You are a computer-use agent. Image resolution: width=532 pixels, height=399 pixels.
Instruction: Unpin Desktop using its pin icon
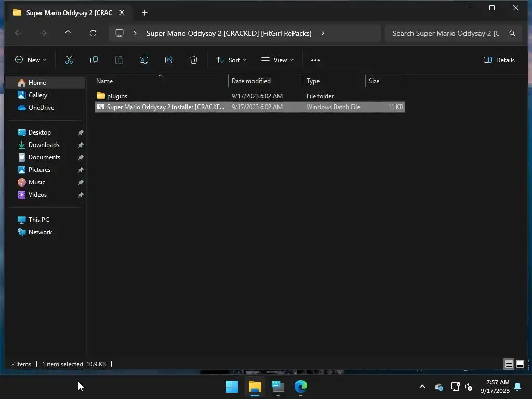(81, 132)
